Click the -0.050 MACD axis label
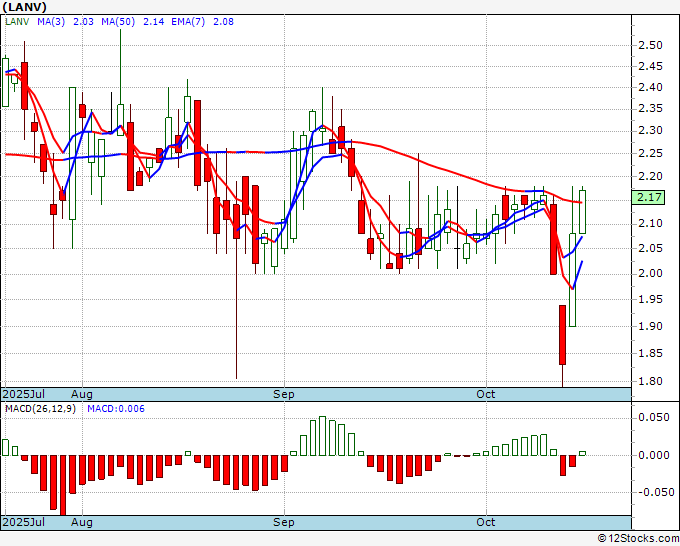 point(656,492)
